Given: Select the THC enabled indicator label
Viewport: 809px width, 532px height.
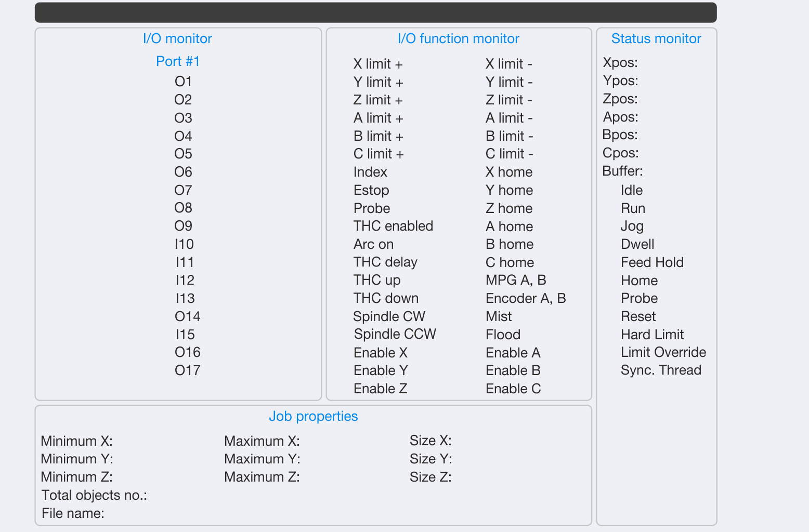Looking at the screenshot, I should [x=393, y=226].
